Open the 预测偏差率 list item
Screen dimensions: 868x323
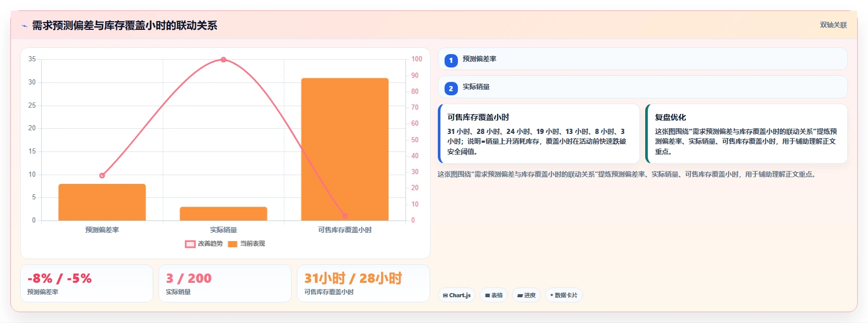642,59
